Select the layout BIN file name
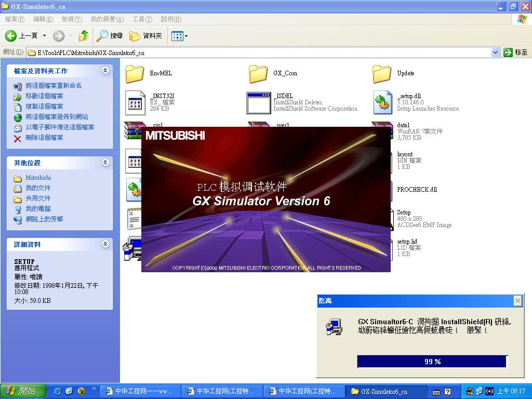Viewport: 532px width, 399px height. click(x=405, y=154)
